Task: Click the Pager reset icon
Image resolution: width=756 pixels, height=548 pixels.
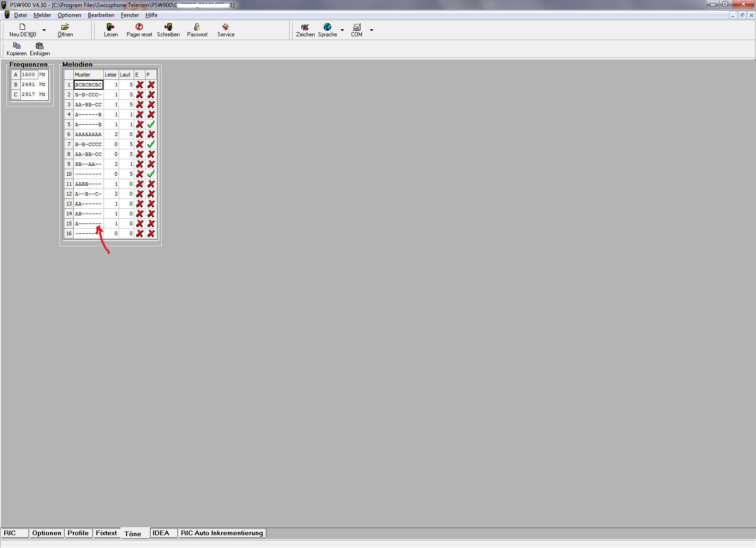Action: 139,27
